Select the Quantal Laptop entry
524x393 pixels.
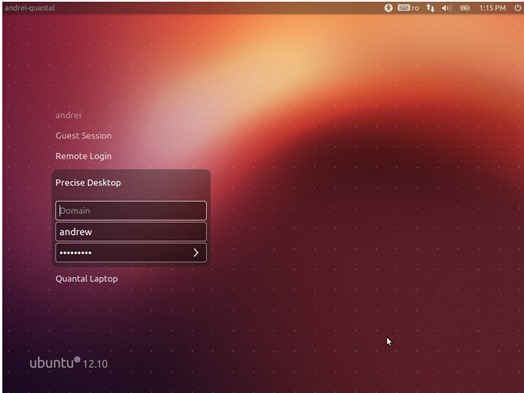[87, 279]
